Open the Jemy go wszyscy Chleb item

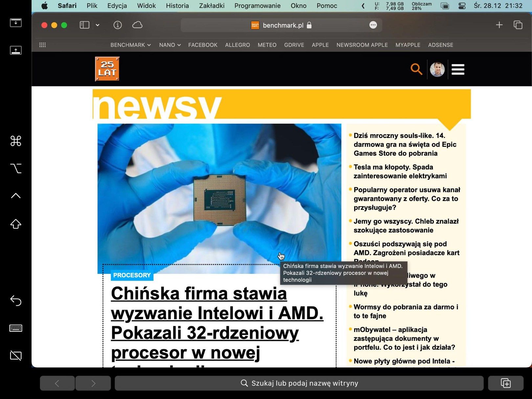pos(406,226)
